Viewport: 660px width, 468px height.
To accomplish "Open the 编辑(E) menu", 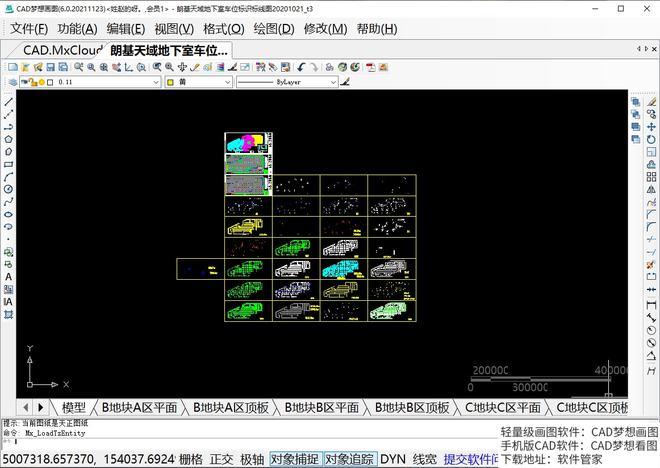I will tap(125, 29).
